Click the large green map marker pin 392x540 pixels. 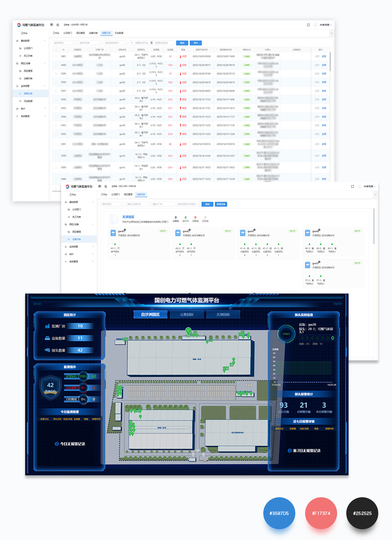tap(188, 331)
